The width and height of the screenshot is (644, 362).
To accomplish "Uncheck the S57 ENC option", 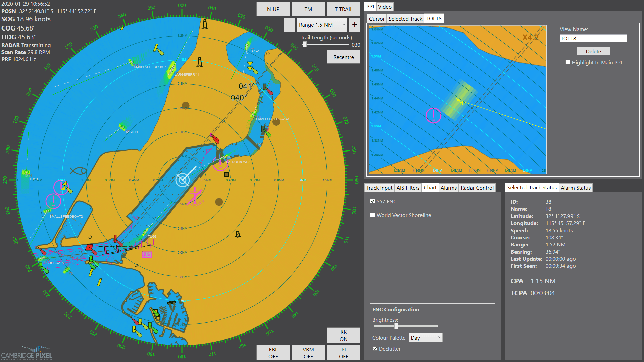I will (x=373, y=201).
